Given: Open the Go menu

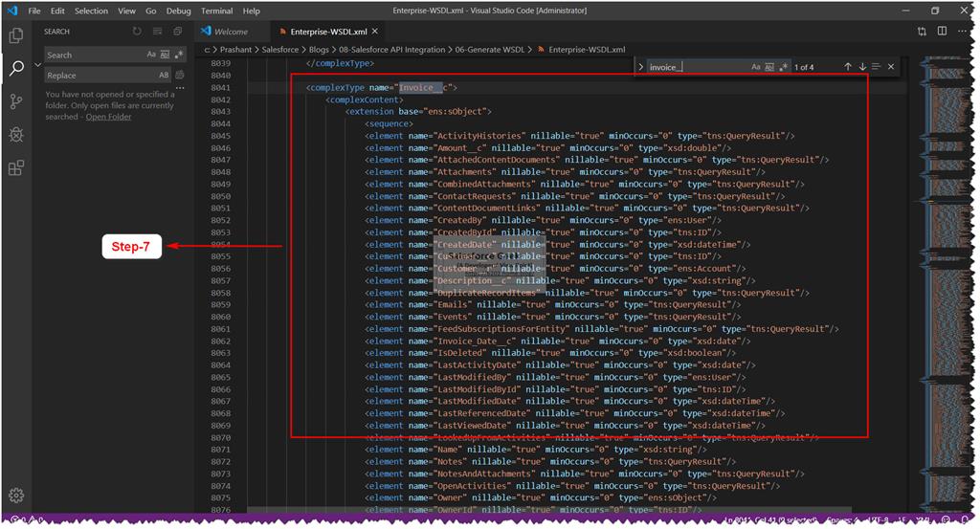Looking at the screenshot, I should tap(150, 11).
